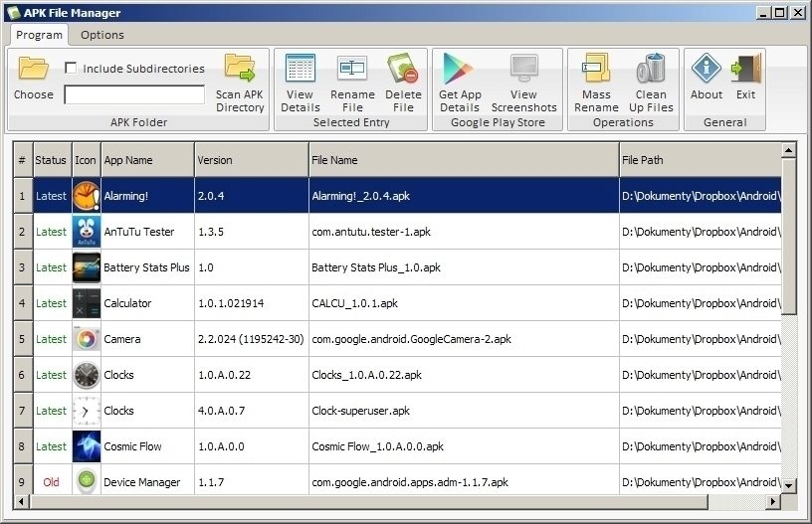Click the vertical scrollbar thumb

click(x=789, y=237)
